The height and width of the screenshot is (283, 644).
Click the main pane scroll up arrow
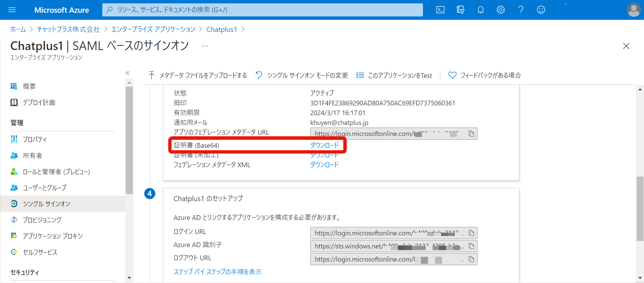coord(640,89)
